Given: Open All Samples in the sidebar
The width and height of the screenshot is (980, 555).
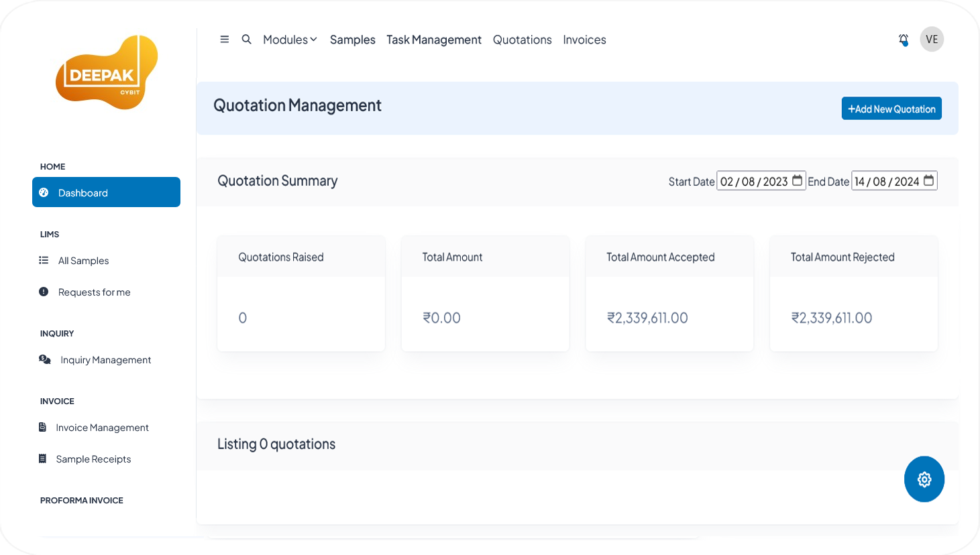Looking at the screenshot, I should point(83,261).
